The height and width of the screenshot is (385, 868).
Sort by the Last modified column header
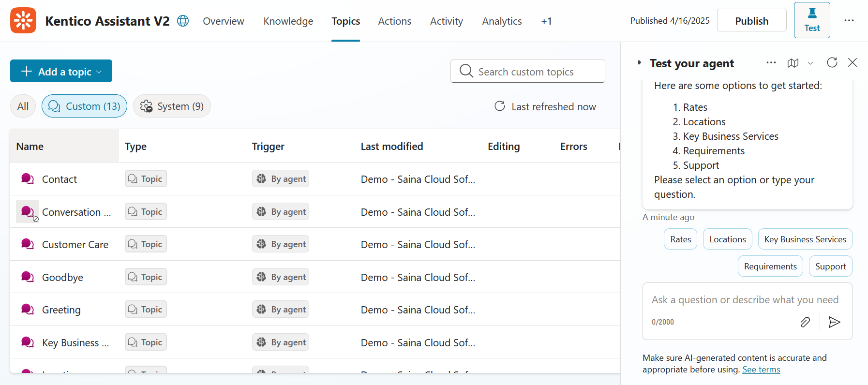[392, 146]
